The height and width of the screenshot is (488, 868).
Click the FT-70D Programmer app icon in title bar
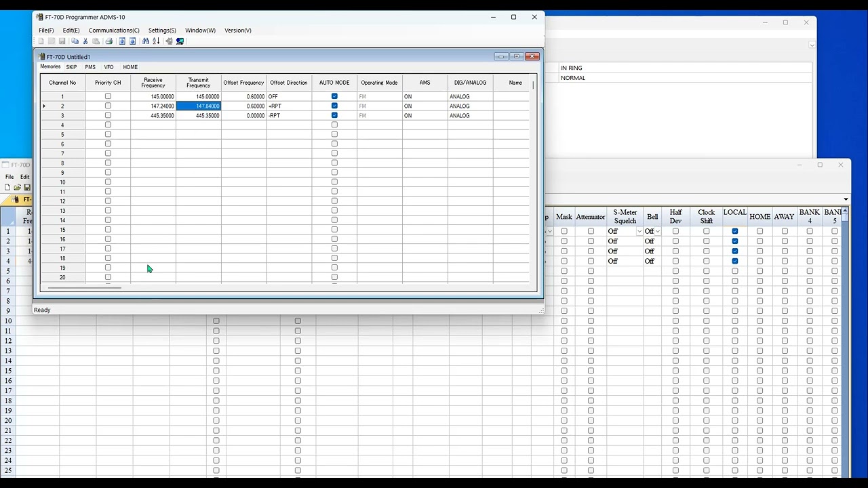coord(40,17)
